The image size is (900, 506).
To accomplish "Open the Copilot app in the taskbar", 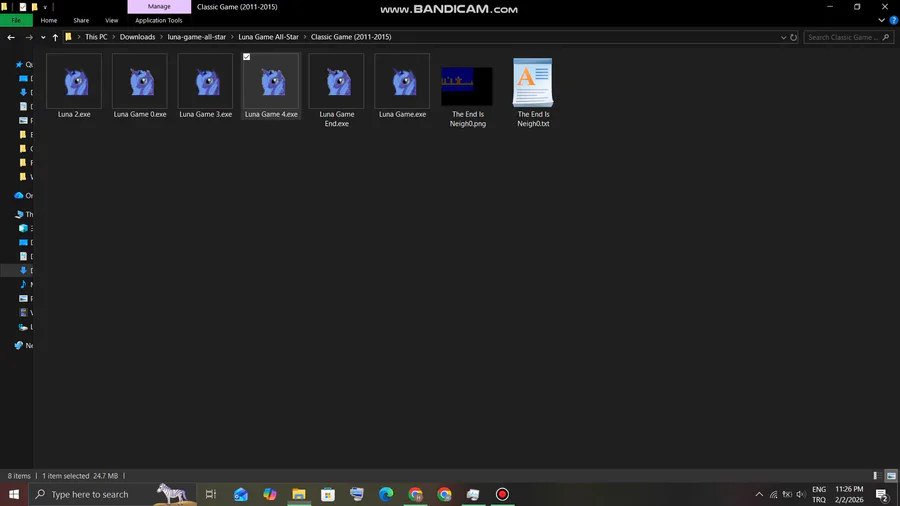I will click(270, 494).
